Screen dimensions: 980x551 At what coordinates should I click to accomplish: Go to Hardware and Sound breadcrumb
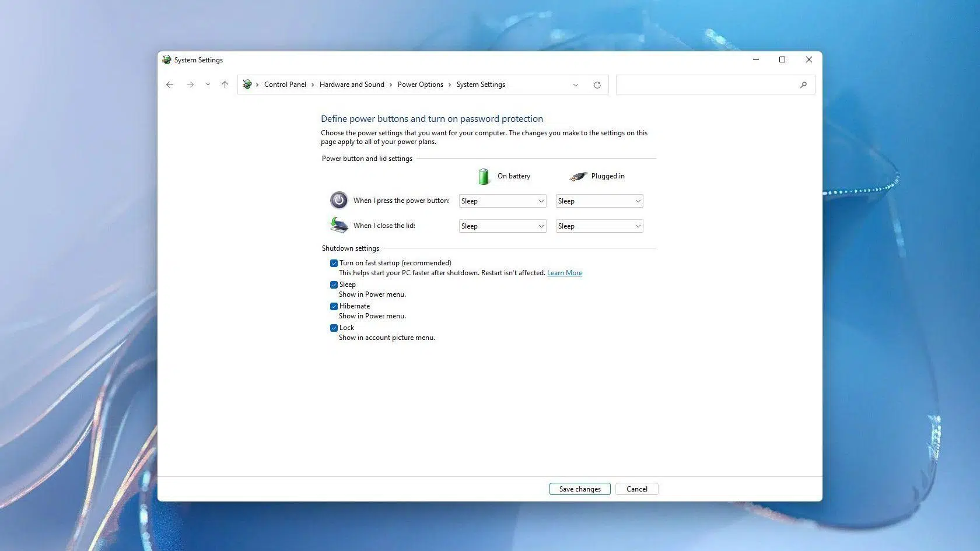352,85
